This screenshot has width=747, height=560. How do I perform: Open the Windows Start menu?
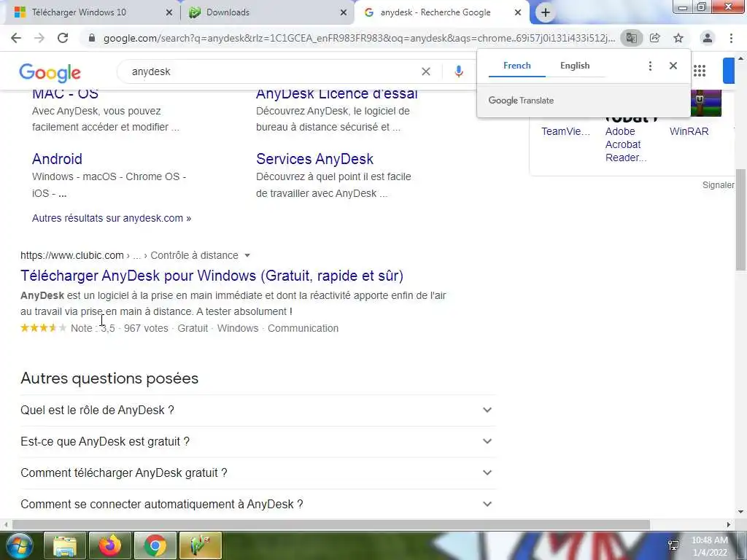pyautogui.click(x=19, y=545)
